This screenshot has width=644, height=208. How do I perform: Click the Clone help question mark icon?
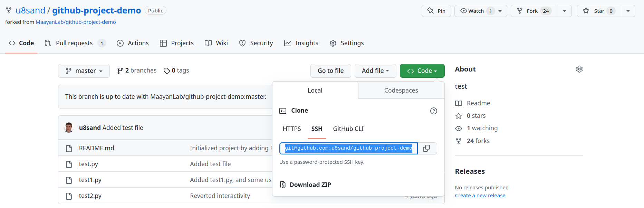[x=434, y=111]
